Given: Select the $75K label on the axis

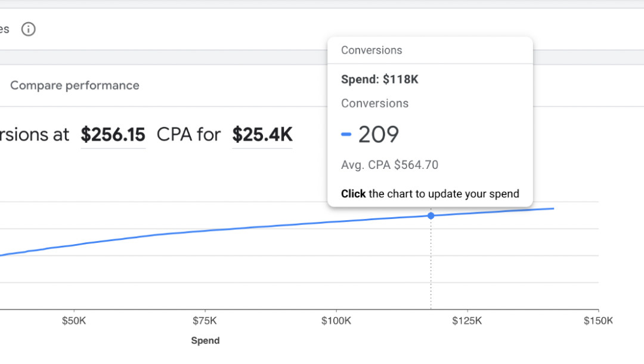Looking at the screenshot, I should [205, 320].
